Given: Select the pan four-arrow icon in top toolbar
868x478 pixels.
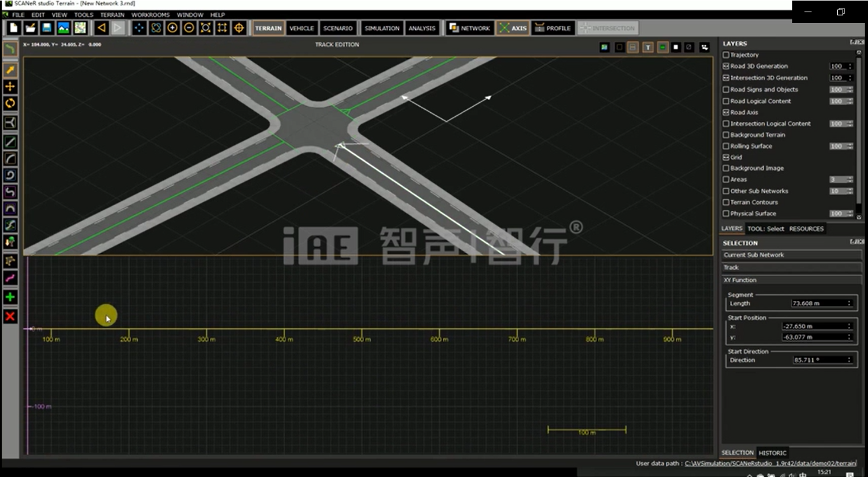Looking at the screenshot, I should (x=139, y=28).
